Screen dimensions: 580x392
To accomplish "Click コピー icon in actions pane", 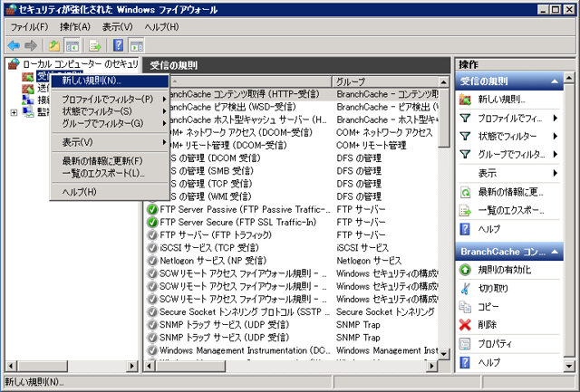I will 465,306.
